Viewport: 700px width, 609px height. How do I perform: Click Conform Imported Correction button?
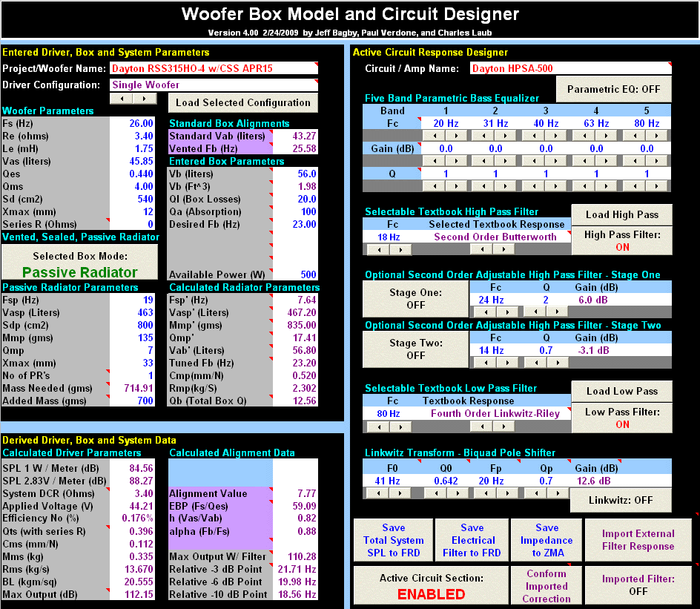click(547, 586)
